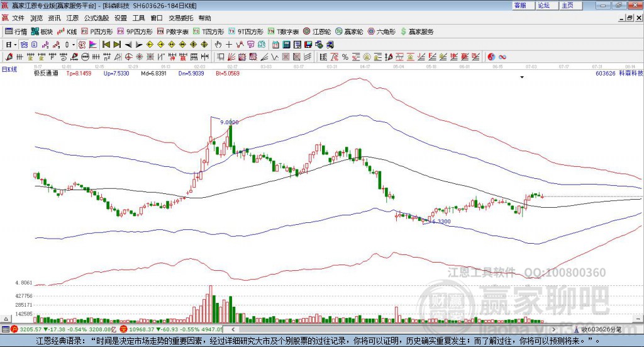Open the 文件 menu
Viewport: 644px width, 347px height.
[x=18, y=18]
